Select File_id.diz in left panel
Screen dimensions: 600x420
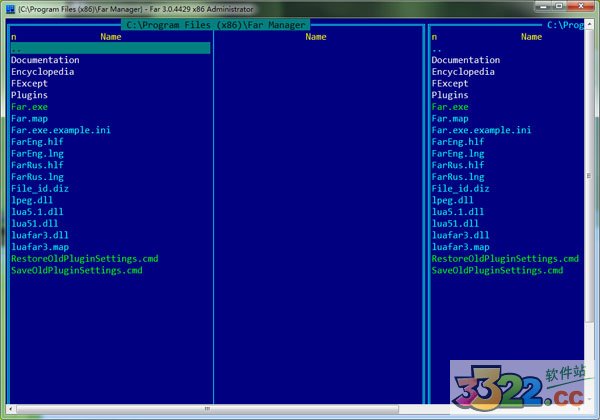pos(40,189)
